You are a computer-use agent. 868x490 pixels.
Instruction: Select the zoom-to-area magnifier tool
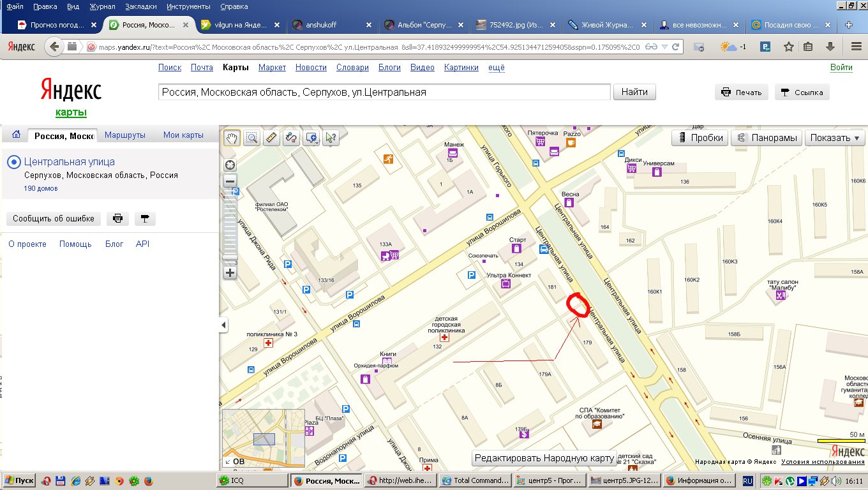[x=252, y=137]
